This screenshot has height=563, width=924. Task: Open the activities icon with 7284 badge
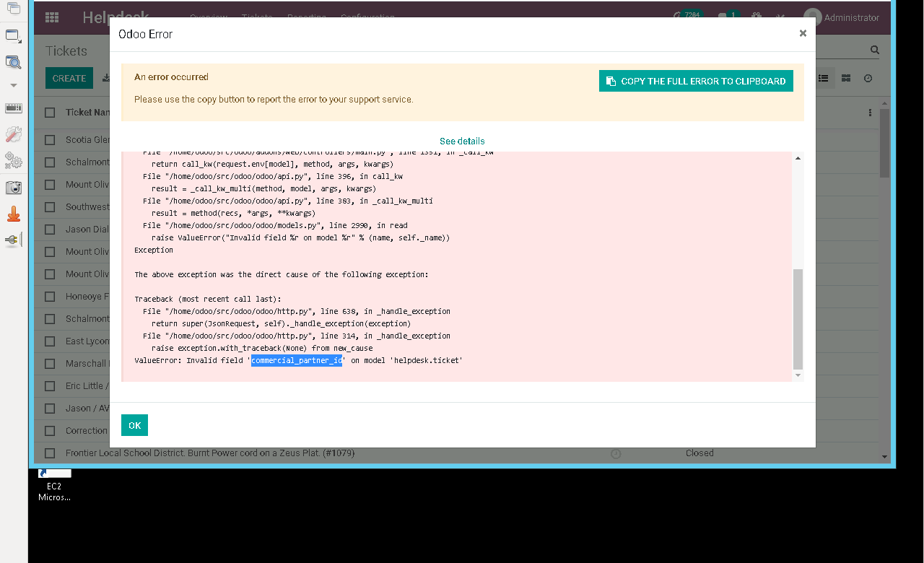pyautogui.click(x=688, y=16)
